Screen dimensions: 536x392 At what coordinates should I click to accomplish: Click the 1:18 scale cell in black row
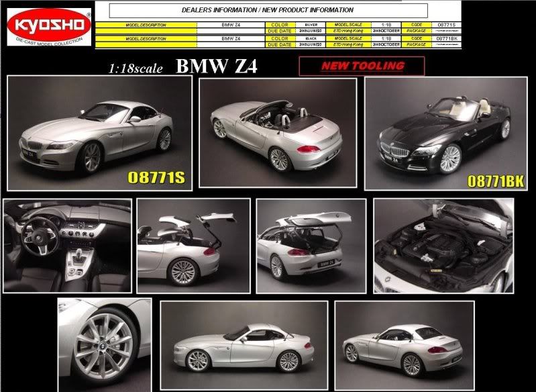pos(386,39)
